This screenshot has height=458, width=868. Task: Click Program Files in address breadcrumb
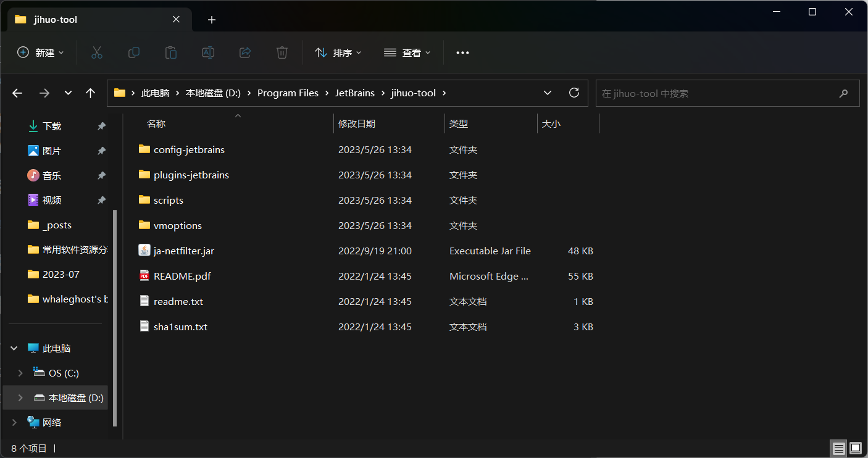288,93
